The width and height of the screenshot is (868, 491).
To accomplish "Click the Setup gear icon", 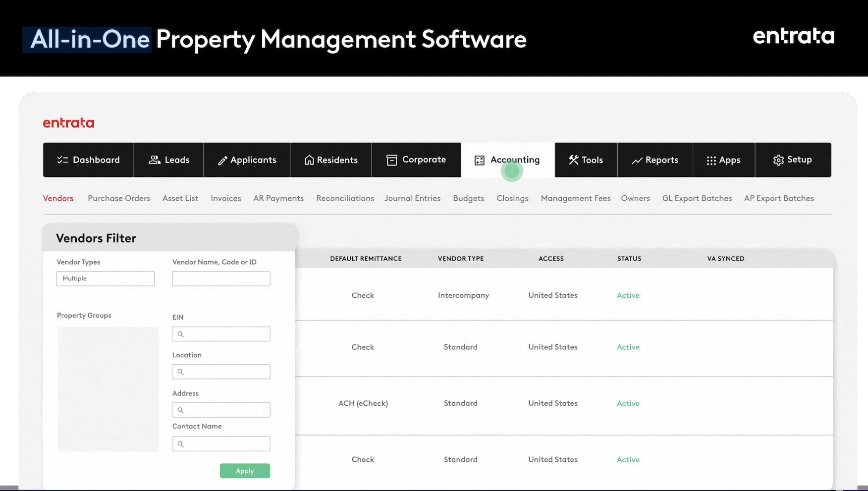I will (776, 160).
